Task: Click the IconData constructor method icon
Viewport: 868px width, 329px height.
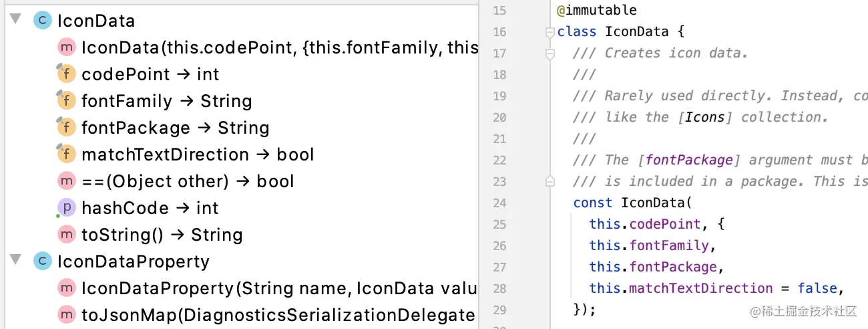Action: (67, 47)
